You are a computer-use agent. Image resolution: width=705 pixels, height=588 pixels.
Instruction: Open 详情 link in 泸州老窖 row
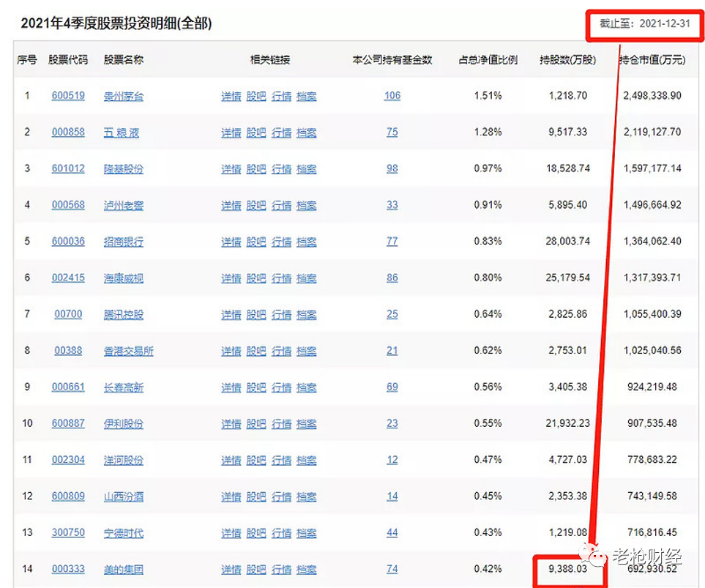231,206
